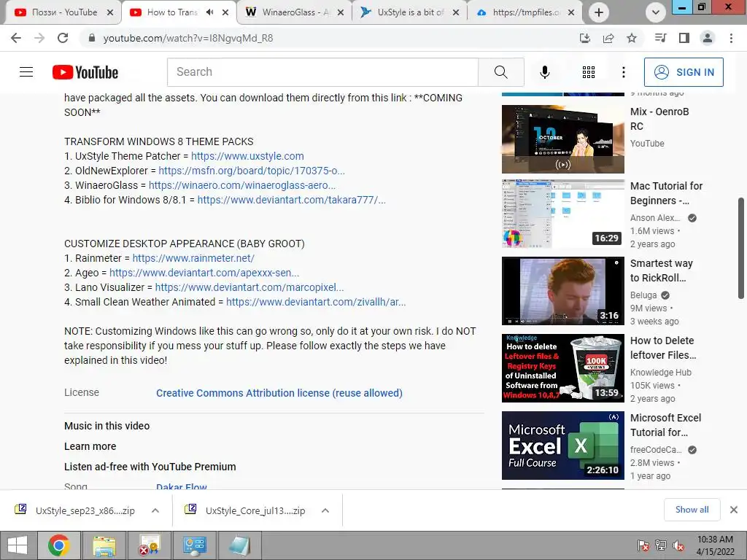The height and width of the screenshot is (560, 747).
Task: Open Mix - OenroB RC thumbnail
Action: pyautogui.click(x=562, y=139)
